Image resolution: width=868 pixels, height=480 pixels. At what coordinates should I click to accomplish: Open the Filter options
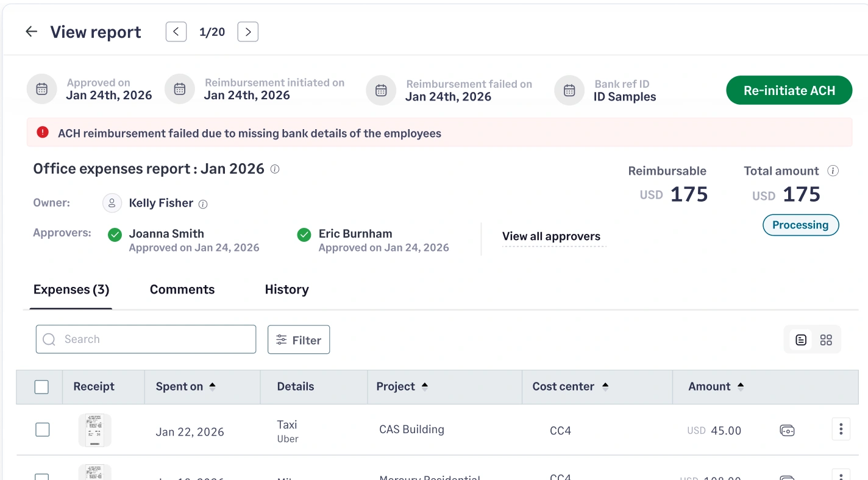point(298,339)
